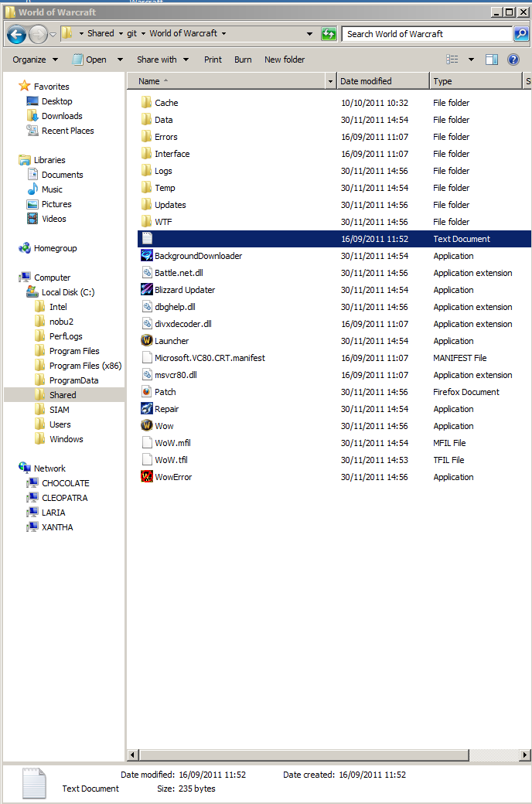Click the Burn toolbar command
This screenshot has height=804, width=532.
[x=243, y=60]
